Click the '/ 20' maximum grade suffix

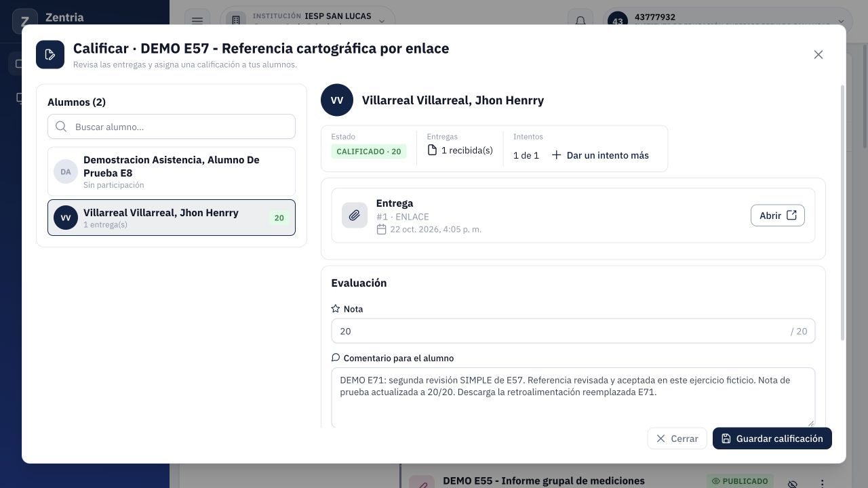pos(799,331)
